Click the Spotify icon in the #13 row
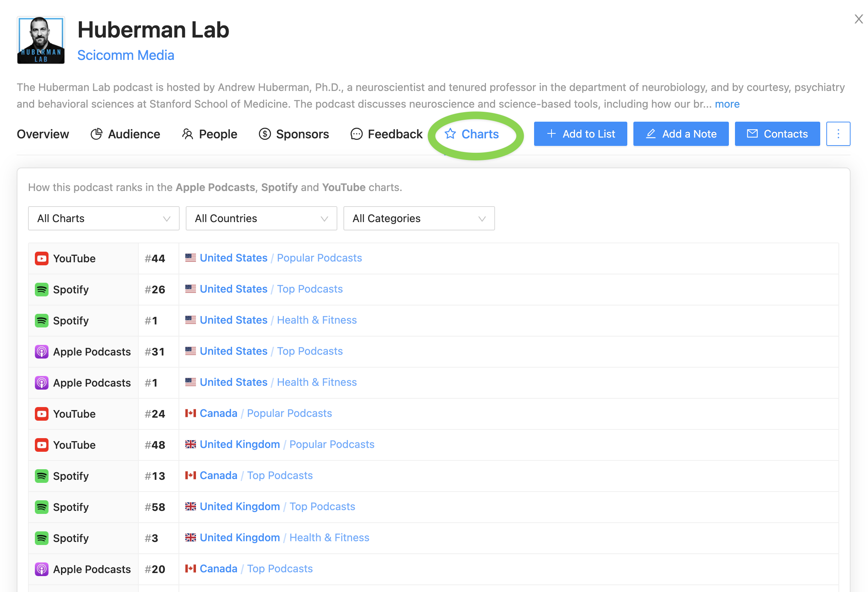 [x=42, y=476]
